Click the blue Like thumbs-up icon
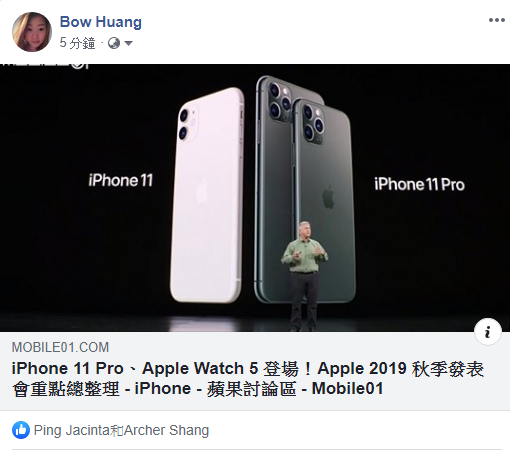Image resolution: width=512 pixels, height=454 pixels. (x=21, y=430)
